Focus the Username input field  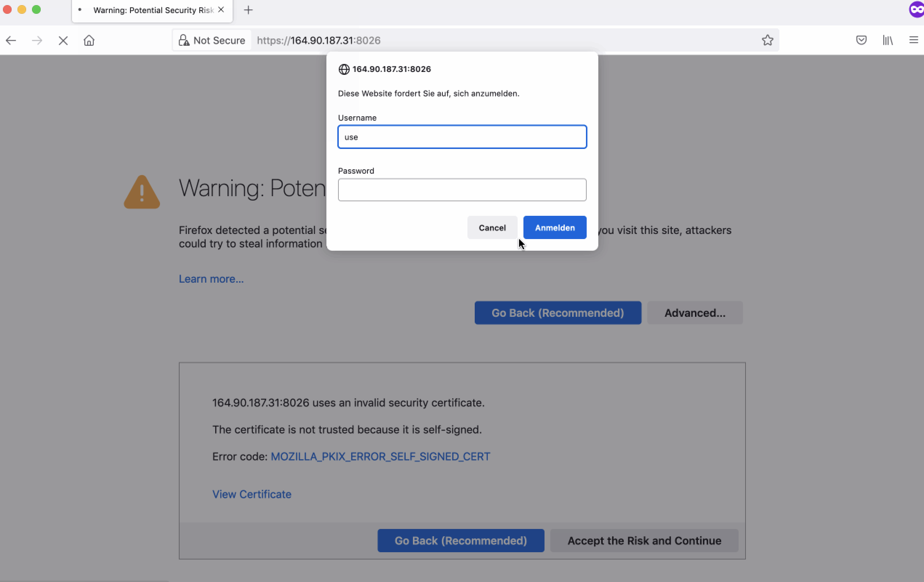(462, 137)
